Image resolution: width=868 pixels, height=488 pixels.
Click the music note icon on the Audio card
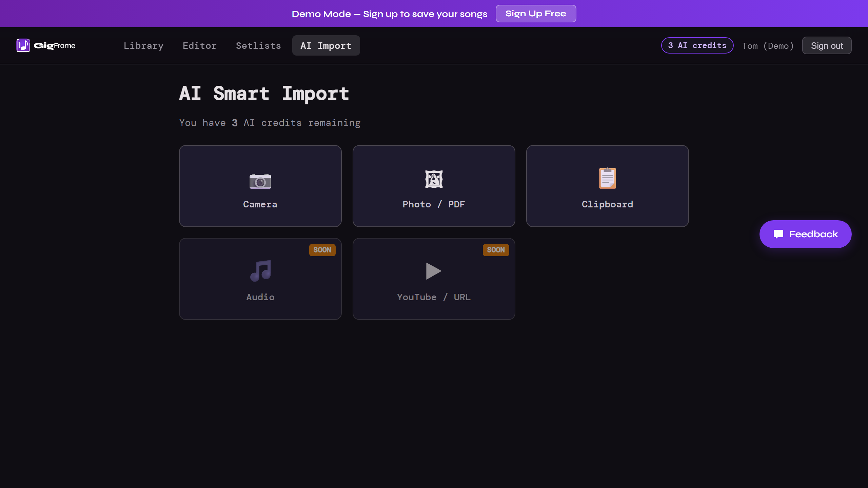point(260,271)
